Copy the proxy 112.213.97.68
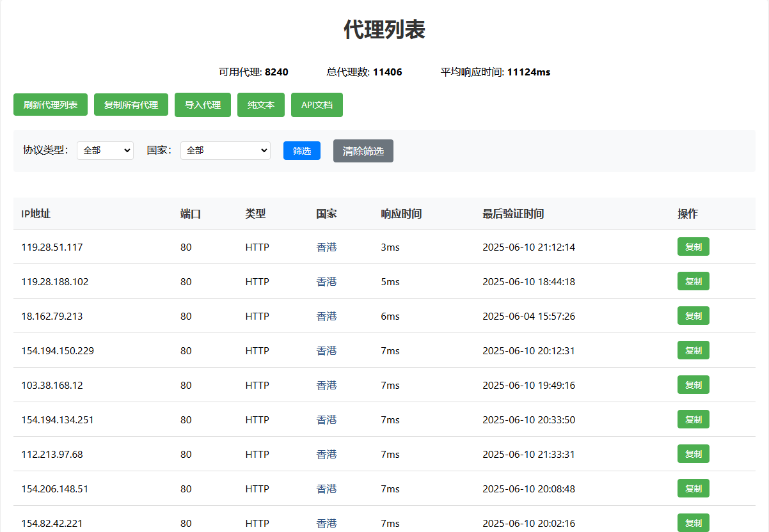The image size is (769, 532). 693,453
